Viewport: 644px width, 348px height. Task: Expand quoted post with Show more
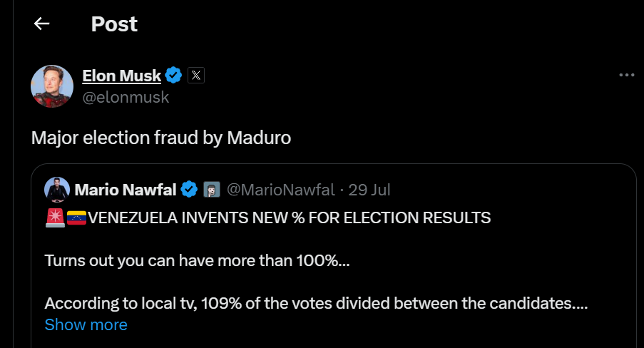pos(86,324)
